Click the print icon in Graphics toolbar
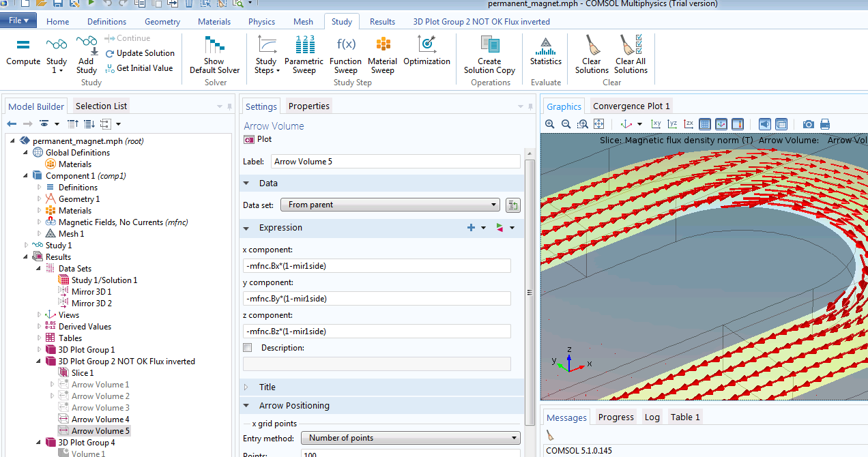868x457 pixels. pos(824,124)
